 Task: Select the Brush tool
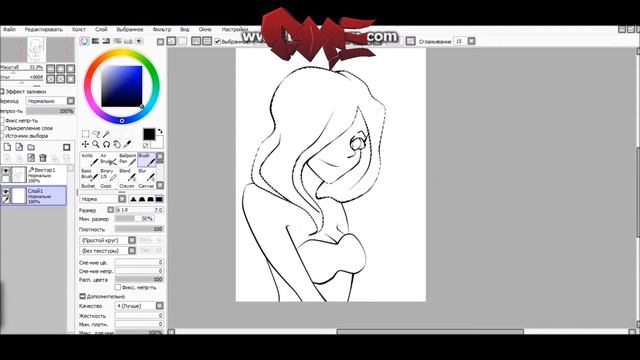pyautogui.click(x=147, y=160)
